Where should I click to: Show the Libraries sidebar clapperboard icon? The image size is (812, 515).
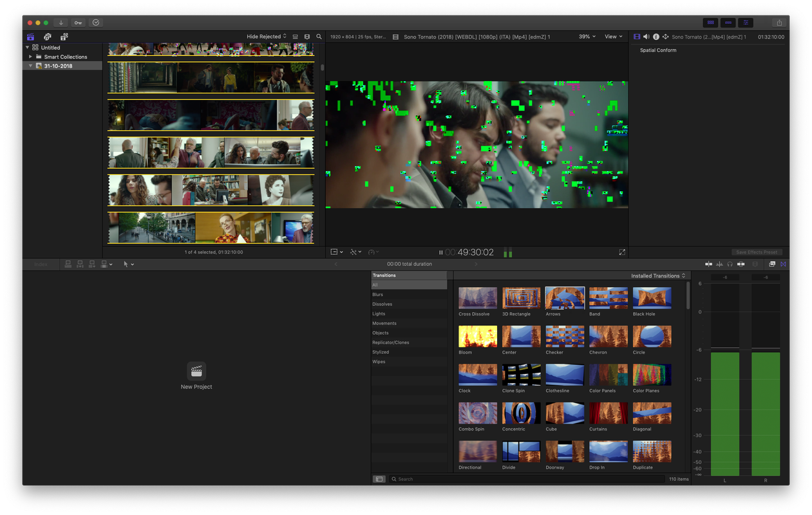click(x=30, y=37)
